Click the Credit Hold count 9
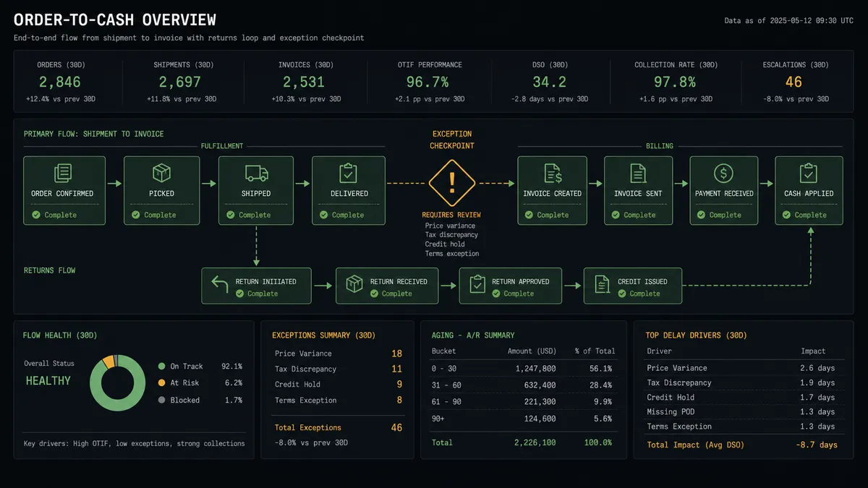Image resolution: width=868 pixels, height=488 pixels. (399, 385)
